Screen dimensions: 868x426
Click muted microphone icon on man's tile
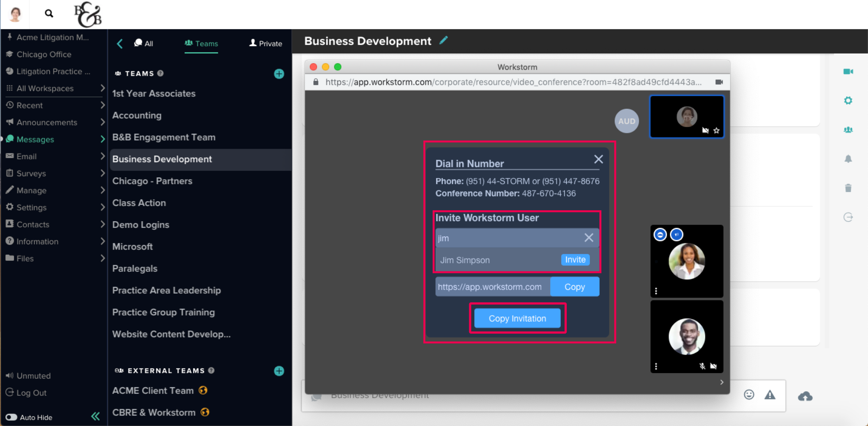point(702,366)
